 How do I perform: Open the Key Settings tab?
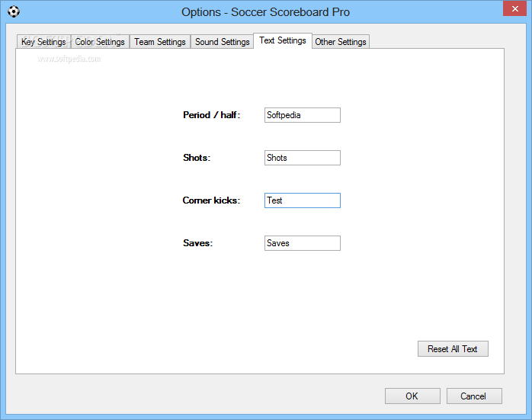[43, 42]
